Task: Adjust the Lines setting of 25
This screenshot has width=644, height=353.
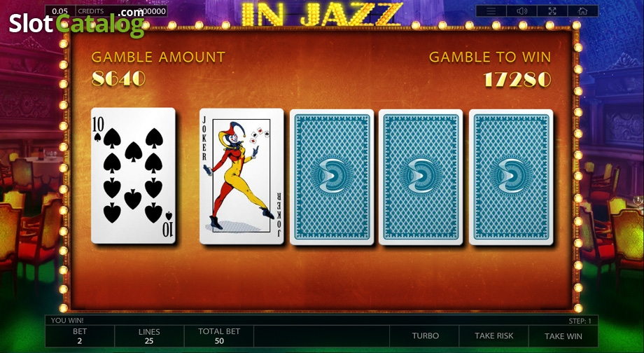Action: (149, 335)
